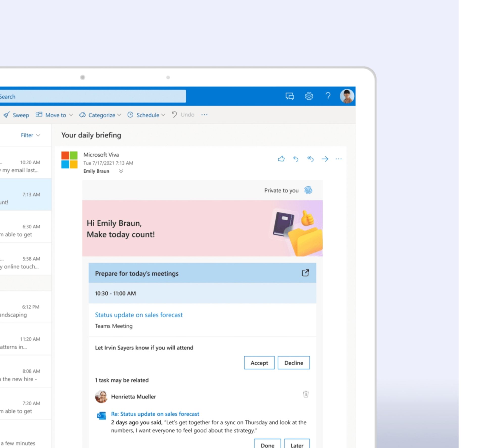Open meetings section in new window icon
Screen dimensions: 485x448
(x=305, y=273)
